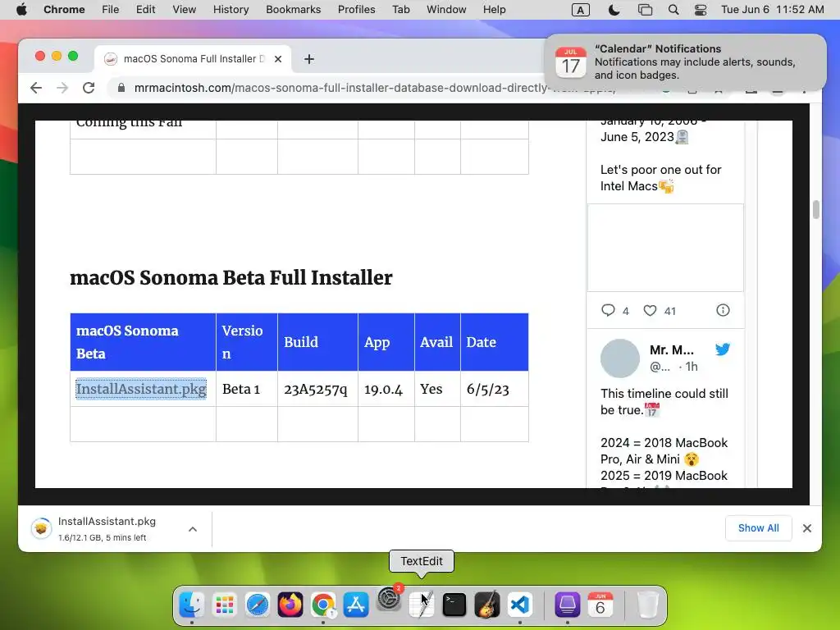Reload the current page

[89, 88]
